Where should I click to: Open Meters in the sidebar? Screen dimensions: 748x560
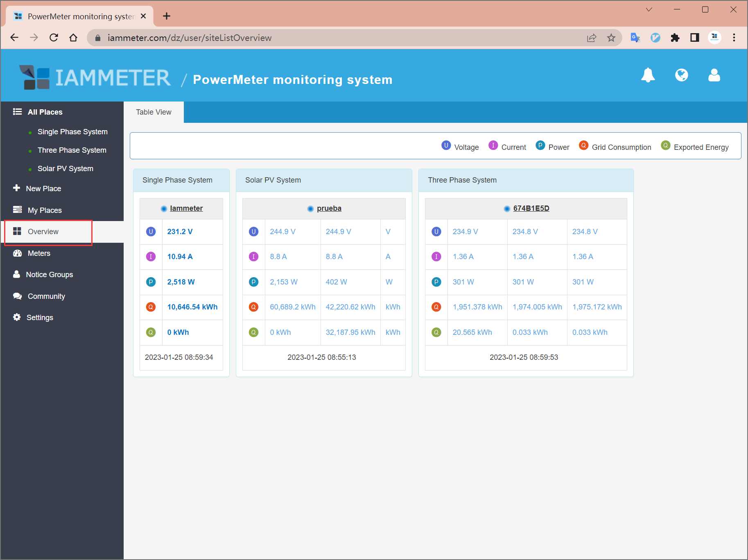click(x=39, y=253)
